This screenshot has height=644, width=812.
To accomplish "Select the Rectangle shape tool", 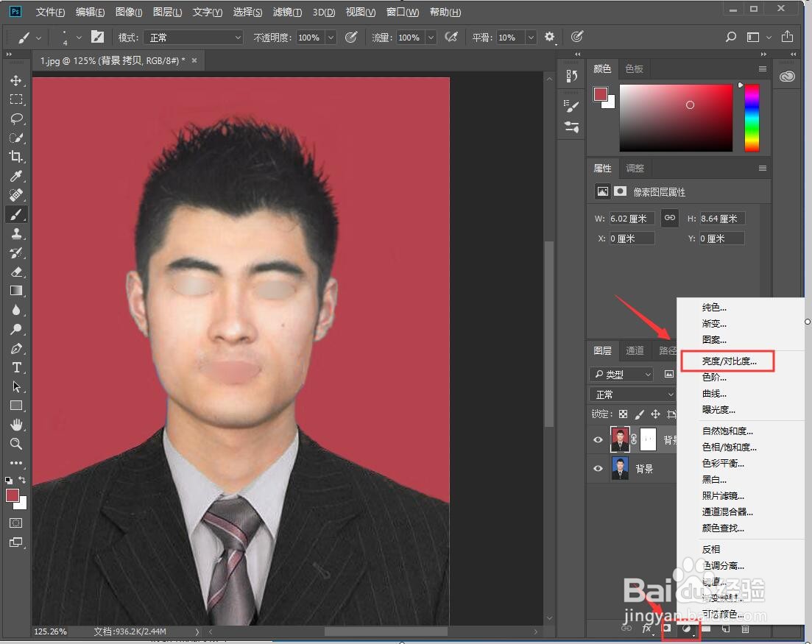I will (16, 406).
